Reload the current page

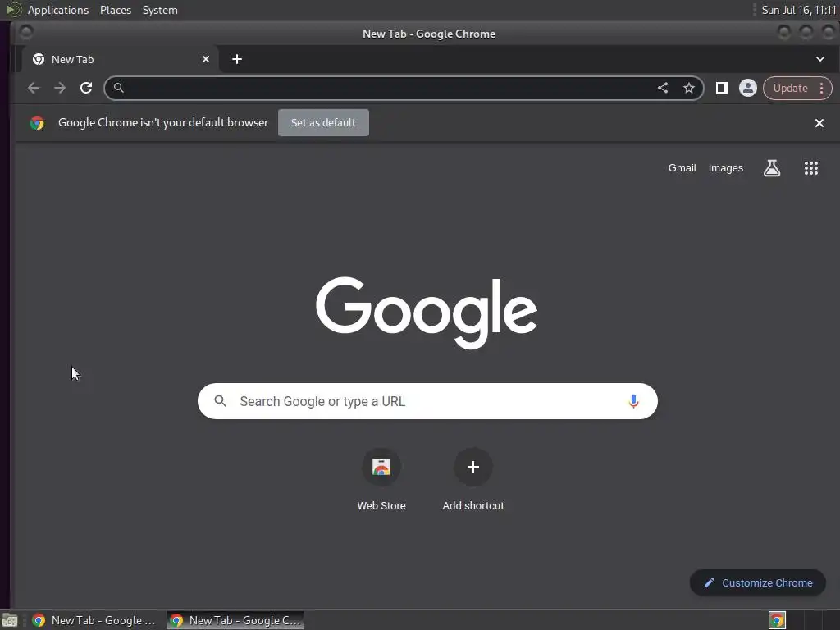tap(86, 88)
